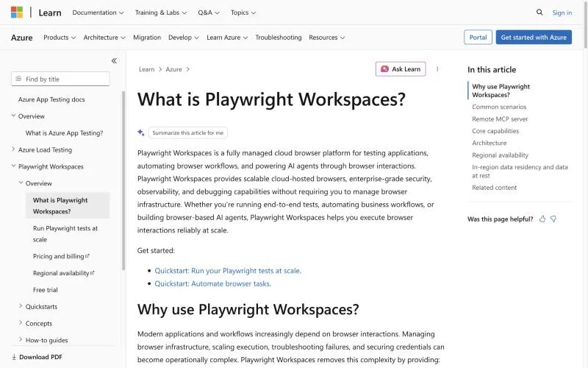Click the Azure breadcrumb link
This screenshot has height=368, width=588.
point(173,69)
